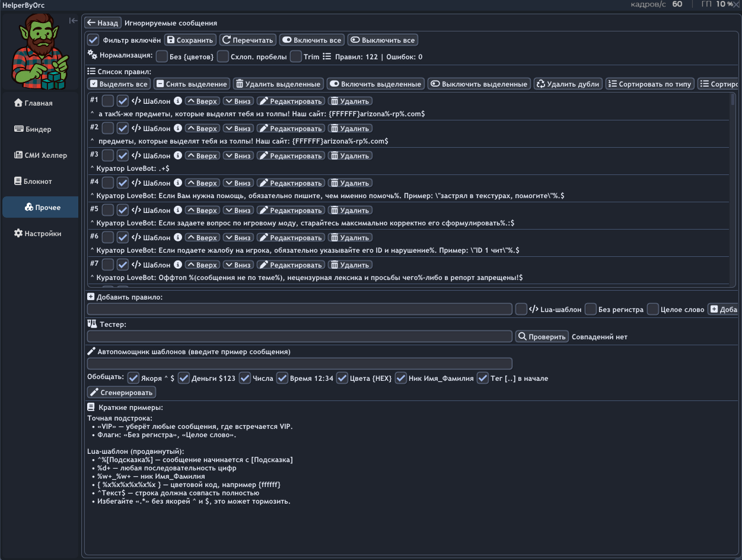Click the Сгенерировать button

(x=122, y=392)
